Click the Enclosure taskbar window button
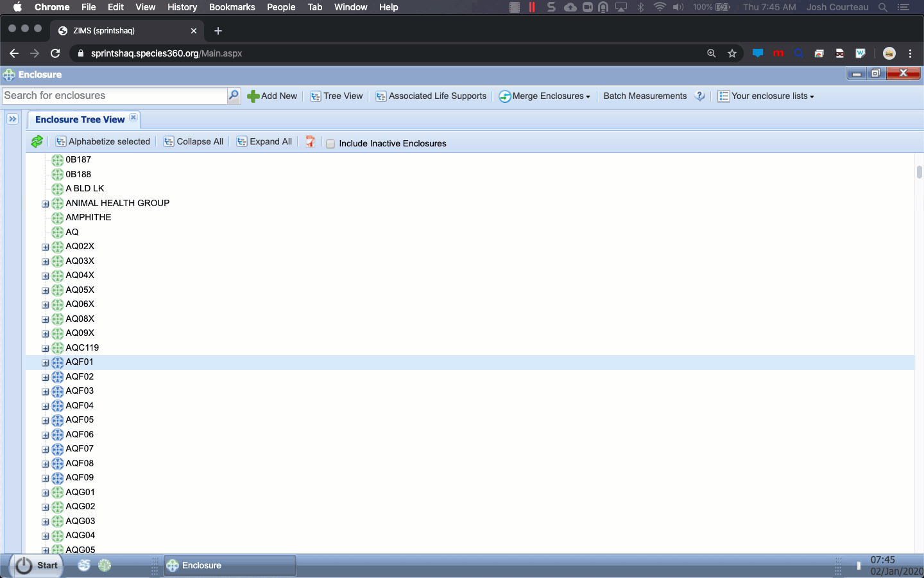 point(230,565)
